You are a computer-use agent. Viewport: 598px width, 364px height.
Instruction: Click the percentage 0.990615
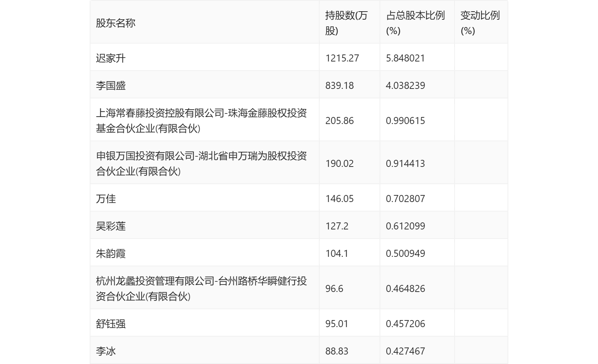(406, 121)
